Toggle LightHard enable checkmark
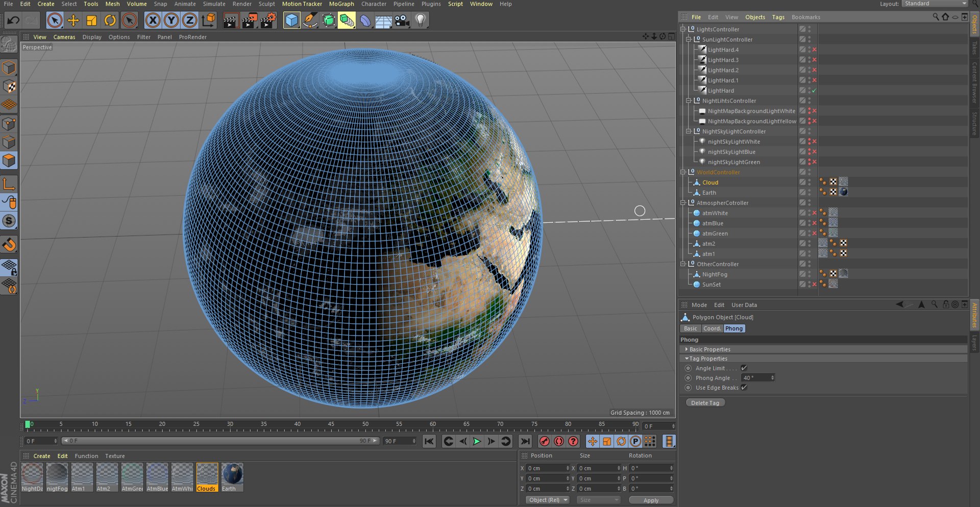Viewport: 980px width, 507px height. point(814,91)
